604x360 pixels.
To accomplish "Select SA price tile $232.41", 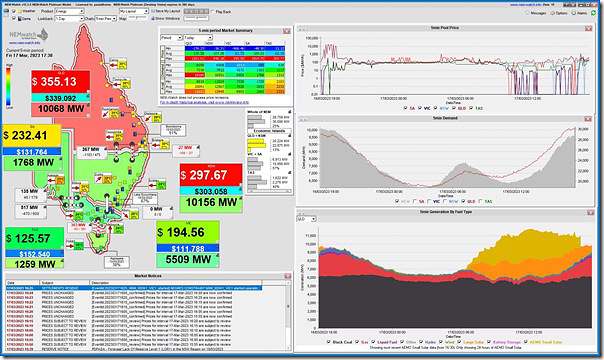I will click(32, 136).
